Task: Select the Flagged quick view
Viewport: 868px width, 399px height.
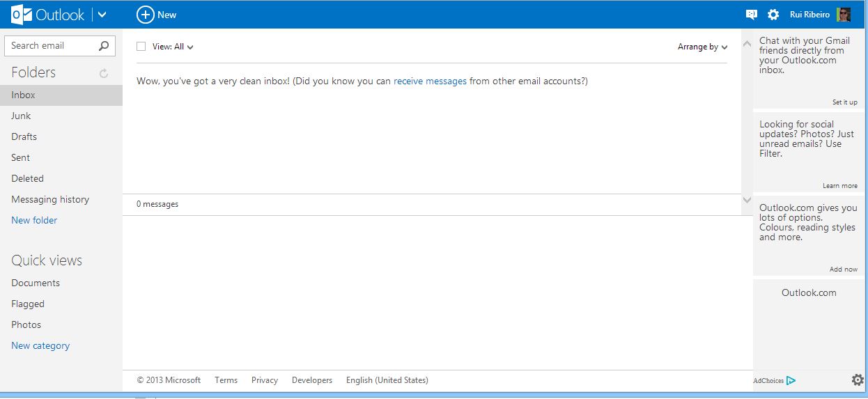Action: pos(28,304)
